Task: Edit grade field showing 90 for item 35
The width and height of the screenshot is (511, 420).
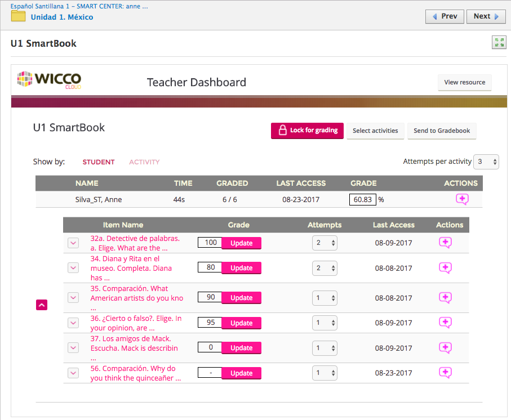Action: tap(210, 297)
